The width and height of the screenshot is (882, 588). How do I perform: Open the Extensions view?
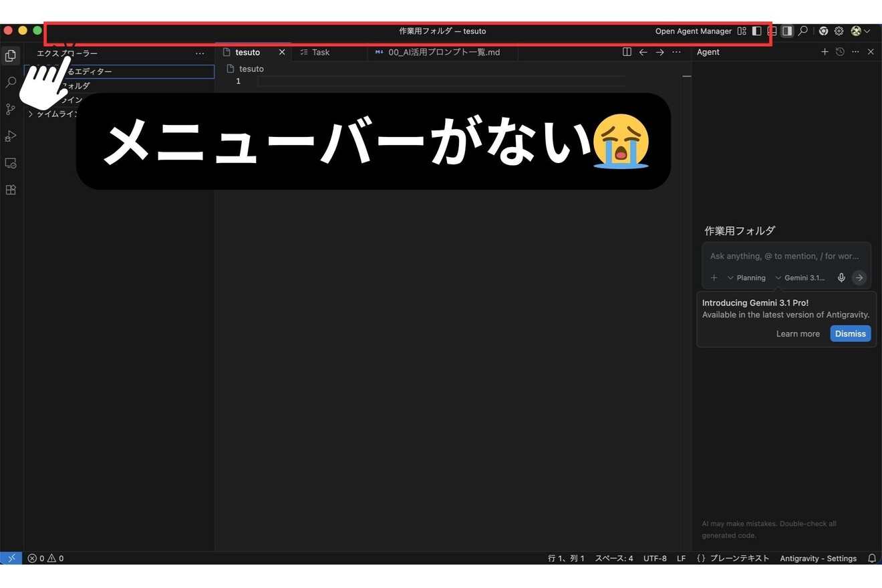click(x=11, y=190)
